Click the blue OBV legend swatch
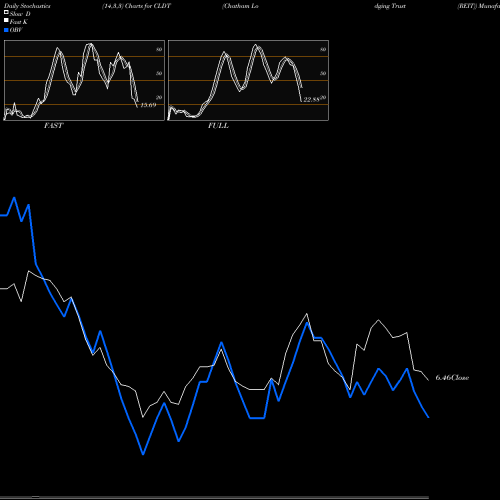The image size is (500, 500). click(x=6, y=30)
